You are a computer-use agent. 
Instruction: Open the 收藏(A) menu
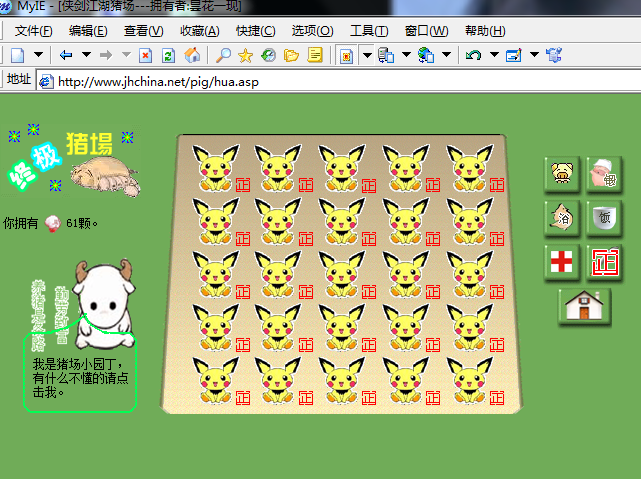pos(199,31)
